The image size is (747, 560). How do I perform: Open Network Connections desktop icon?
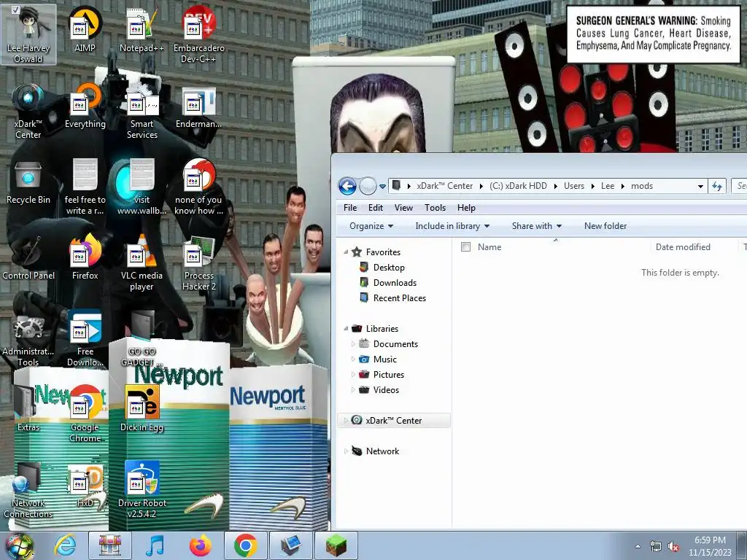click(28, 489)
